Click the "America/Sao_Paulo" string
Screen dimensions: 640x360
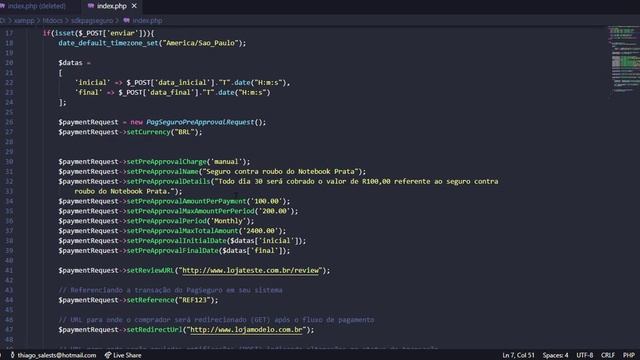coord(200,43)
